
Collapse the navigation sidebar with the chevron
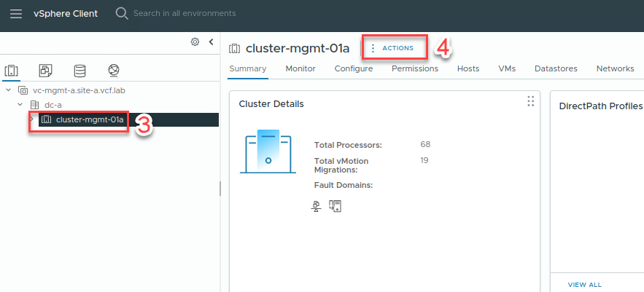211,42
